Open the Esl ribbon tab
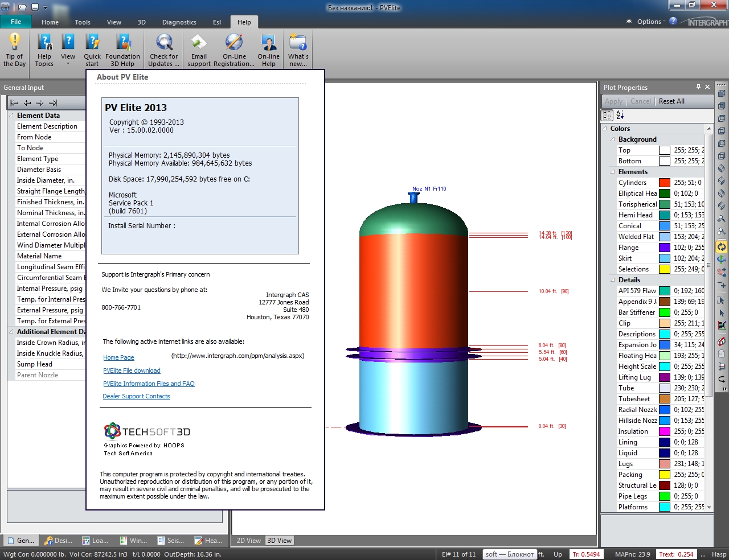The width and height of the screenshot is (729, 560). pyautogui.click(x=217, y=22)
